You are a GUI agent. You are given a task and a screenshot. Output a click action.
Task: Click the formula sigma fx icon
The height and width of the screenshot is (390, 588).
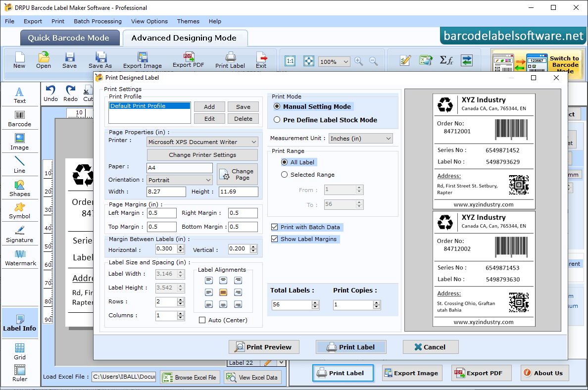tap(446, 60)
